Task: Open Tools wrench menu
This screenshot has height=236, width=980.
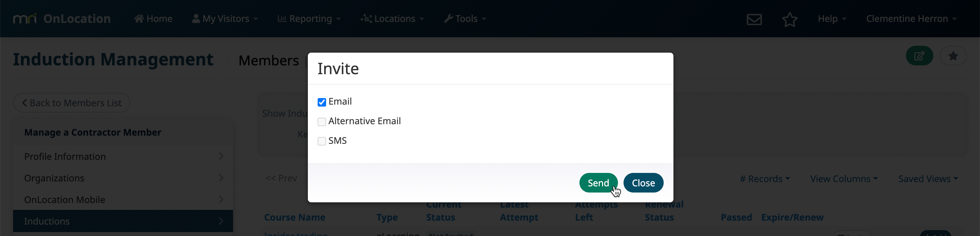Action: coord(465,19)
